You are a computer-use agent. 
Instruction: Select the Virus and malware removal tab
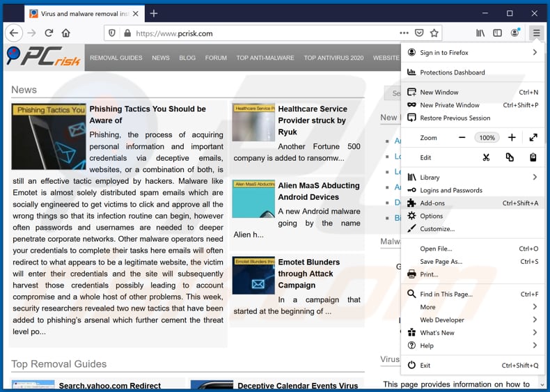pyautogui.click(x=84, y=14)
